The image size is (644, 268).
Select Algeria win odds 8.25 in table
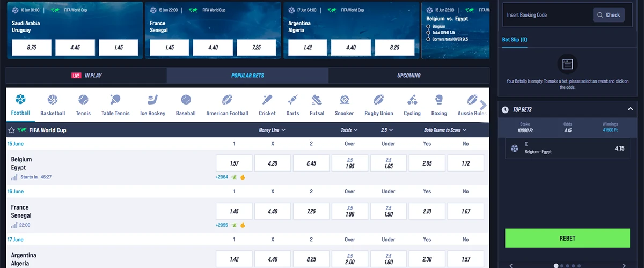coord(311,259)
